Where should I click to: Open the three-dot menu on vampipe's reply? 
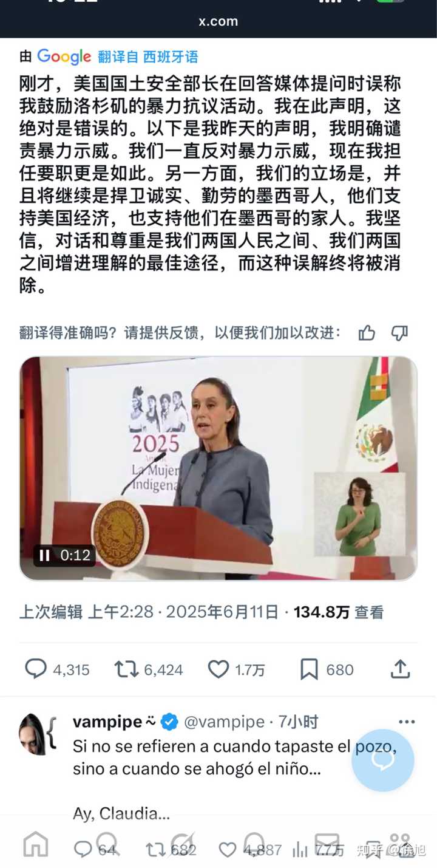point(407,722)
